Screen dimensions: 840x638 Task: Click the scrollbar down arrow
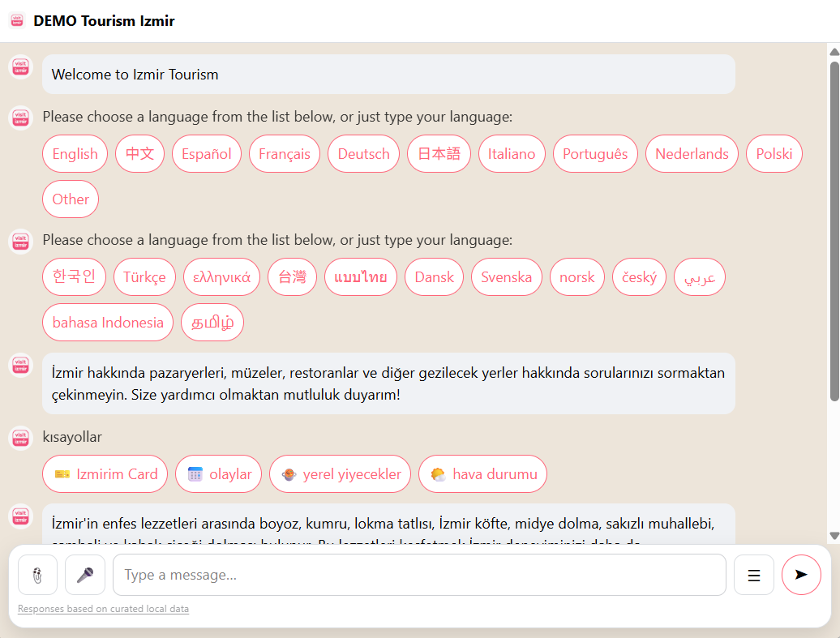pyautogui.click(x=834, y=536)
